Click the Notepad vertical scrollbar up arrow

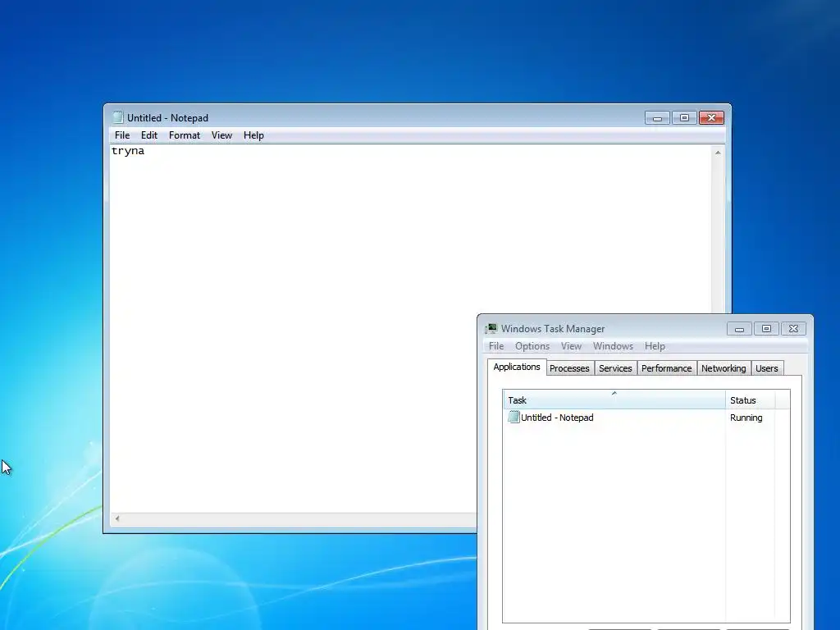click(x=718, y=153)
